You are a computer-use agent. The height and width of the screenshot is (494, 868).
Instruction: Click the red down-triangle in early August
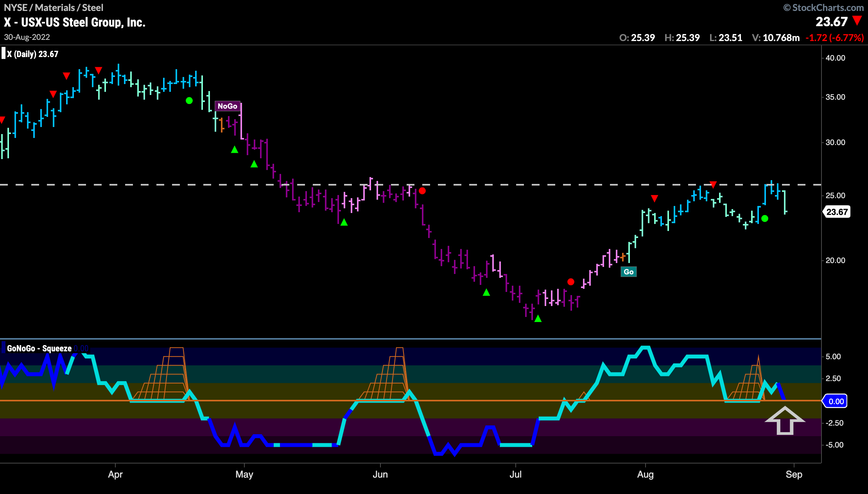click(x=655, y=199)
